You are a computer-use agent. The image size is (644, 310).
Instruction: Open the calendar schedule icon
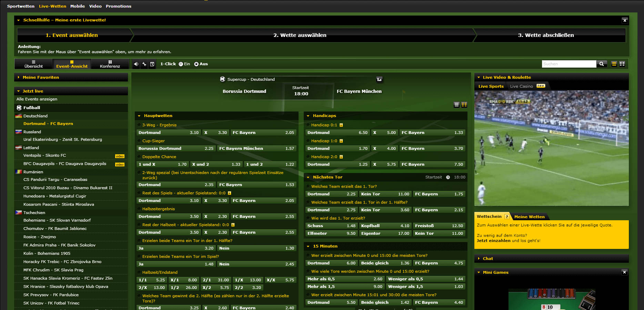pos(152,64)
